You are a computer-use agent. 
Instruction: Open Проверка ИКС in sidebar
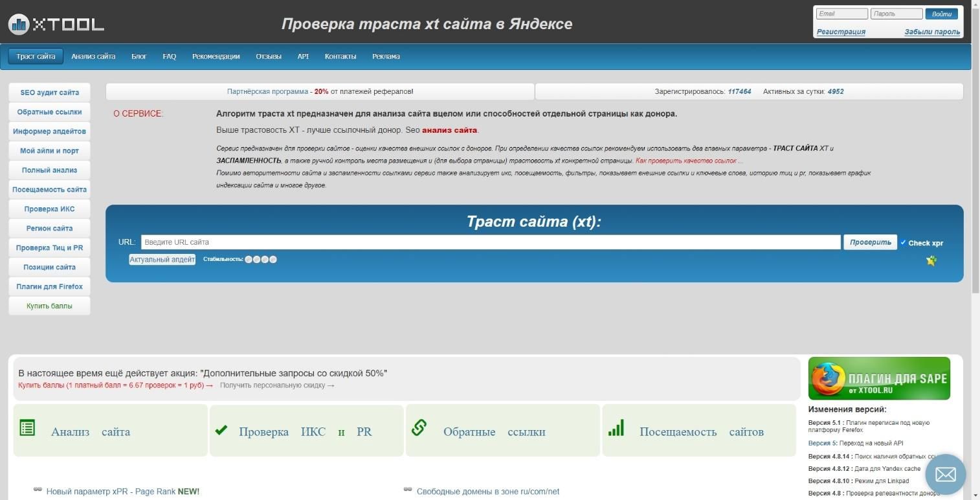tap(49, 209)
